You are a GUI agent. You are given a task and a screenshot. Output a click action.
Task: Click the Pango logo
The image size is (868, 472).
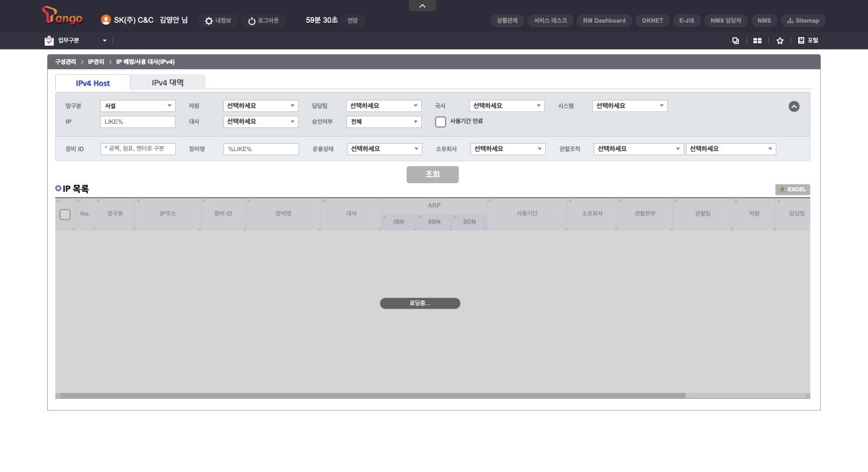[x=62, y=16]
